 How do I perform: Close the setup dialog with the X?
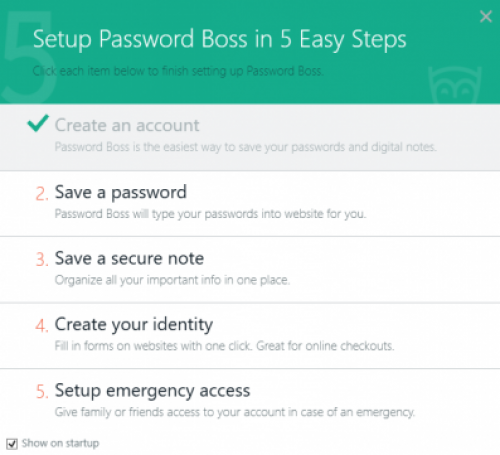pos(486,16)
